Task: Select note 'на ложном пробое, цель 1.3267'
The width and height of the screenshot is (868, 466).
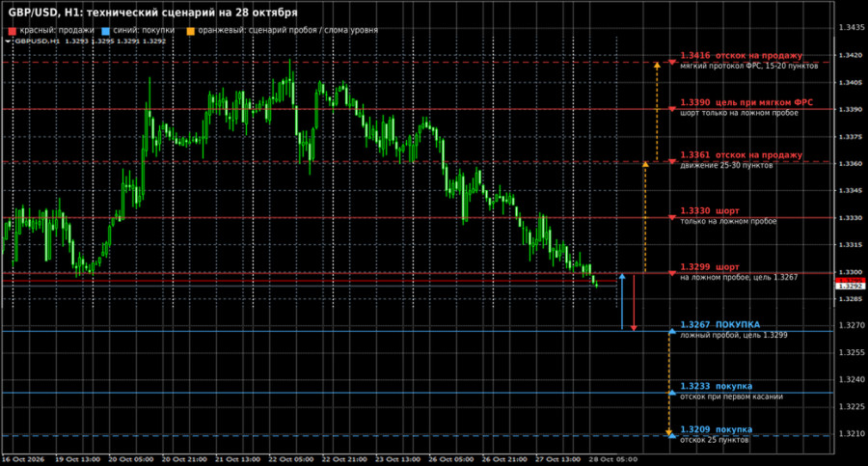Action: [x=739, y=278]
